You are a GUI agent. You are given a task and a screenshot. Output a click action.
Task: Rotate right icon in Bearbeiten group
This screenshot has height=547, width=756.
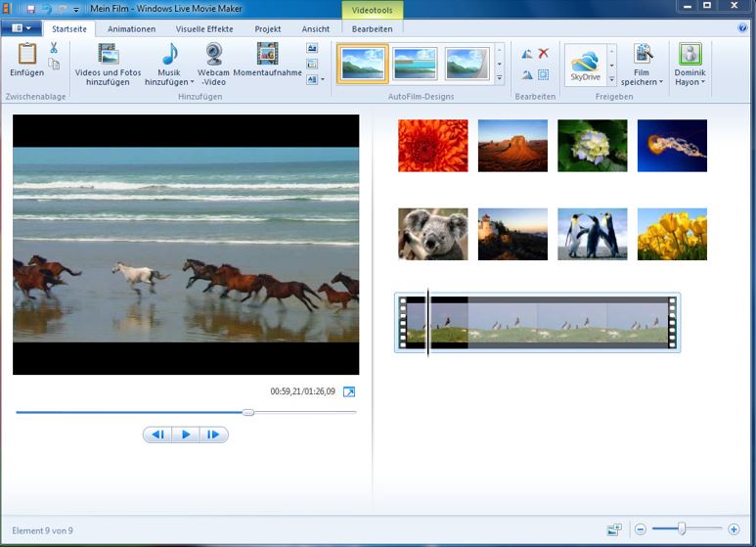click(x=527, y=74)
